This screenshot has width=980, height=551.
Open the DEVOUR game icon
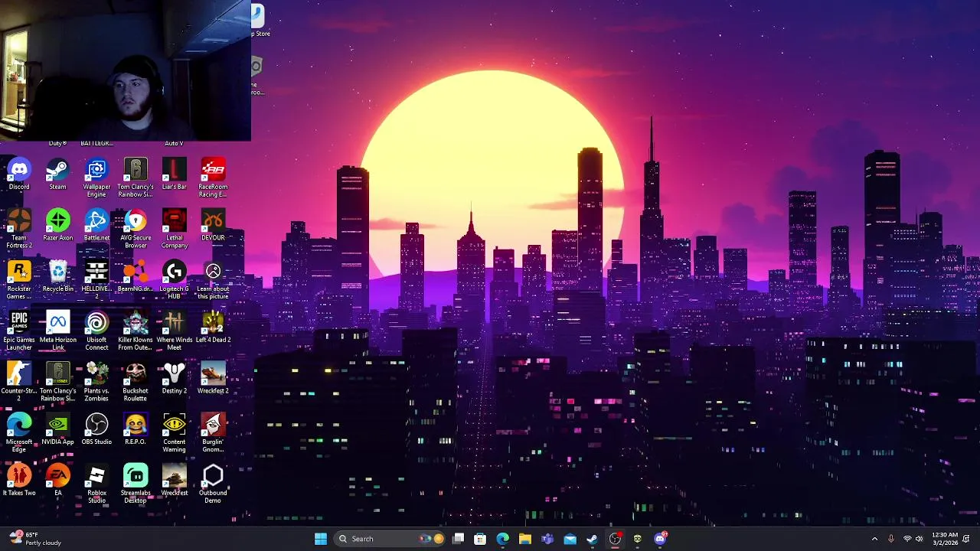pyautogui.click(x=213, y=226)
